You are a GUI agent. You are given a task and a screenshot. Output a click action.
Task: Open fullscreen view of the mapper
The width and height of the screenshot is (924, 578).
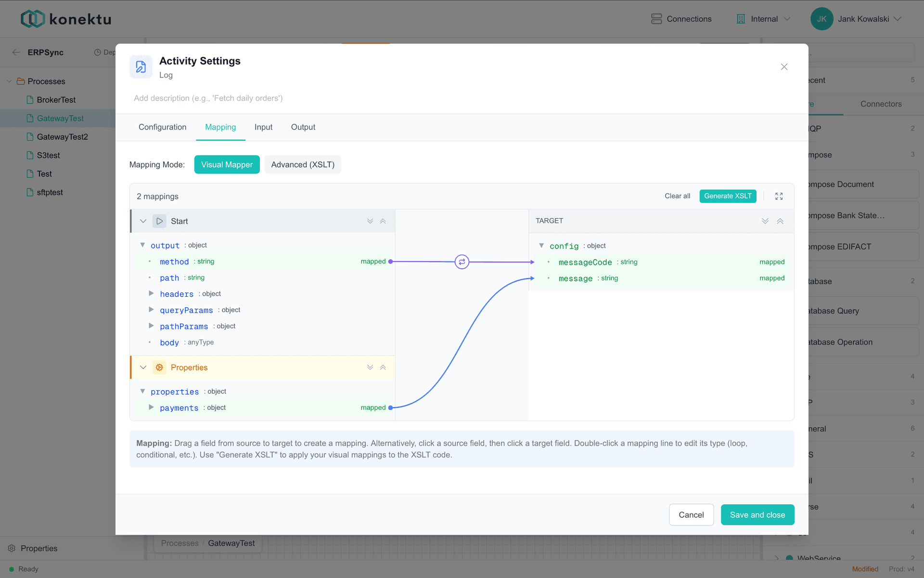pos(779,196)
